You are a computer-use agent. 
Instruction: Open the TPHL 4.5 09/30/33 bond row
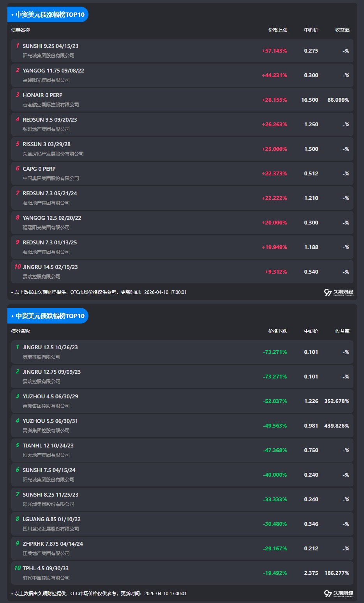[x=46, y=568]
